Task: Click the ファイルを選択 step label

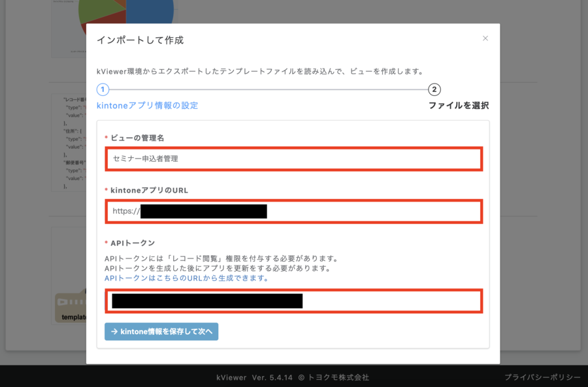Action: click(x=459, y=106)
